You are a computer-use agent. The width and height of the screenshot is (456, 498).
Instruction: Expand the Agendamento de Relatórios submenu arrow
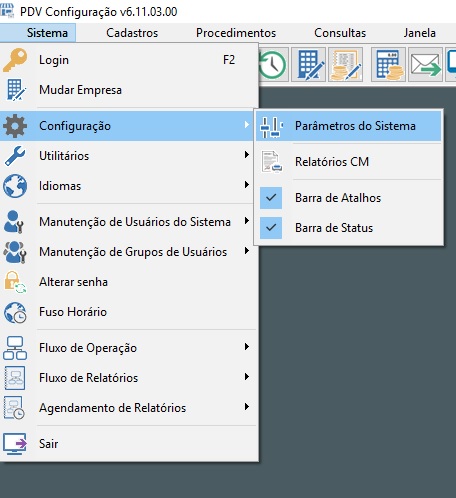click(246, 407)
